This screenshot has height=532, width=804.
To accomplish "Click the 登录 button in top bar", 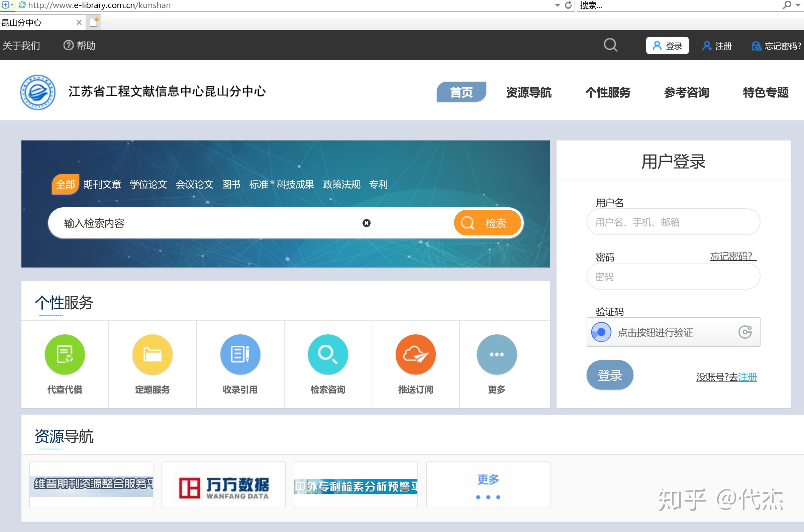I will pos(667,45).
